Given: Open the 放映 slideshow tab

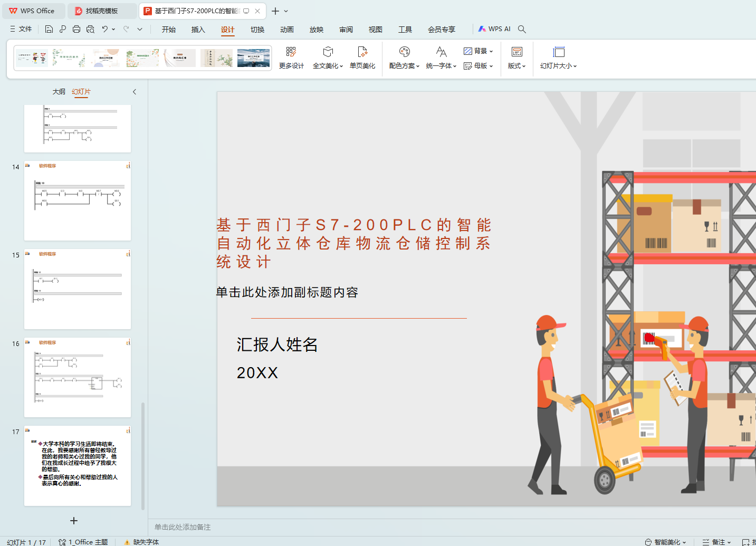Looking at the screenshot, I should (317, 30).
